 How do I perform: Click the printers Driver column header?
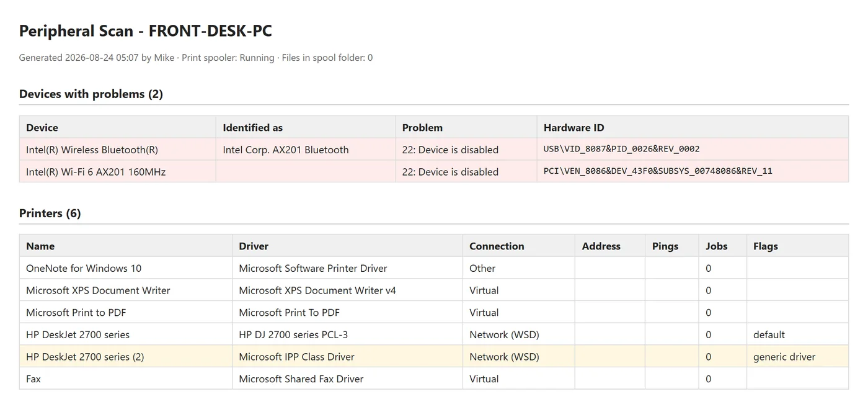[254, 246]
